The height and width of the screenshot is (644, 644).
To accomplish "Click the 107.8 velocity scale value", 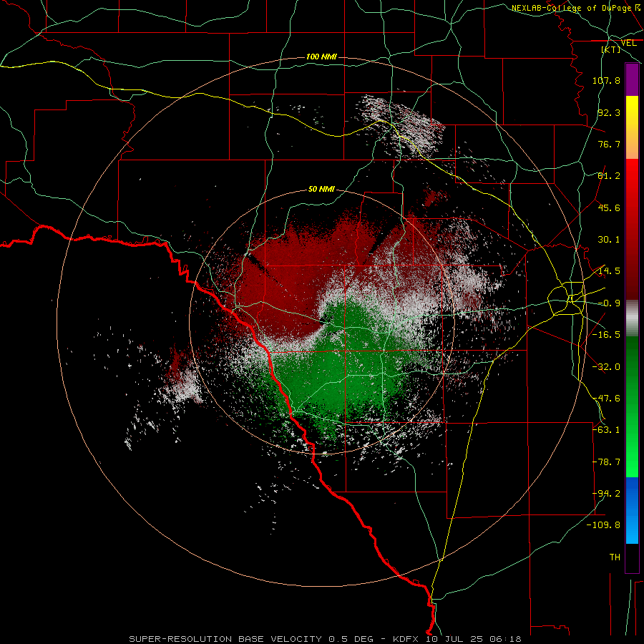I will point(606,80).
